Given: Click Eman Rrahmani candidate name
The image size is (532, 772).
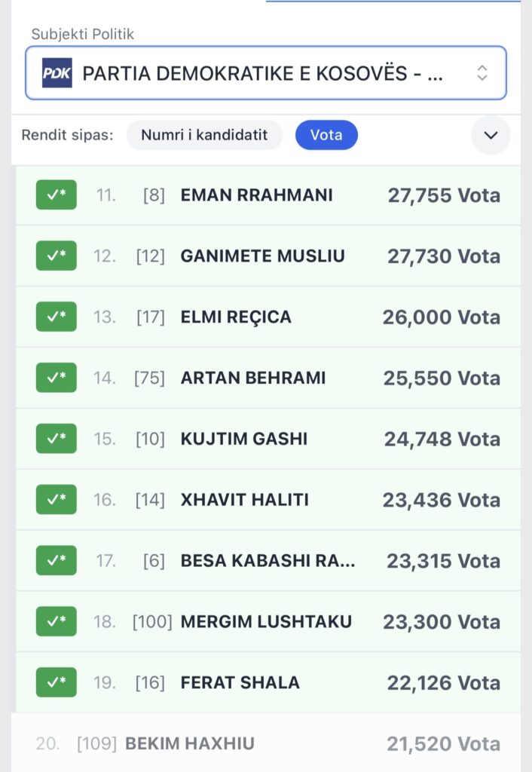Looking at the screenshot, I should click(256, 195).
